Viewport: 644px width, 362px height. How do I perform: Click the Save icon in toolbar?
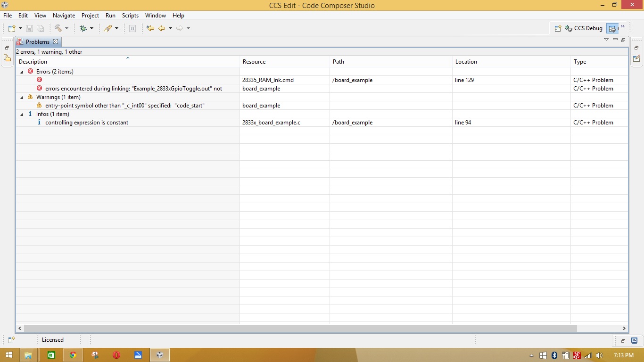pos(29,28)
